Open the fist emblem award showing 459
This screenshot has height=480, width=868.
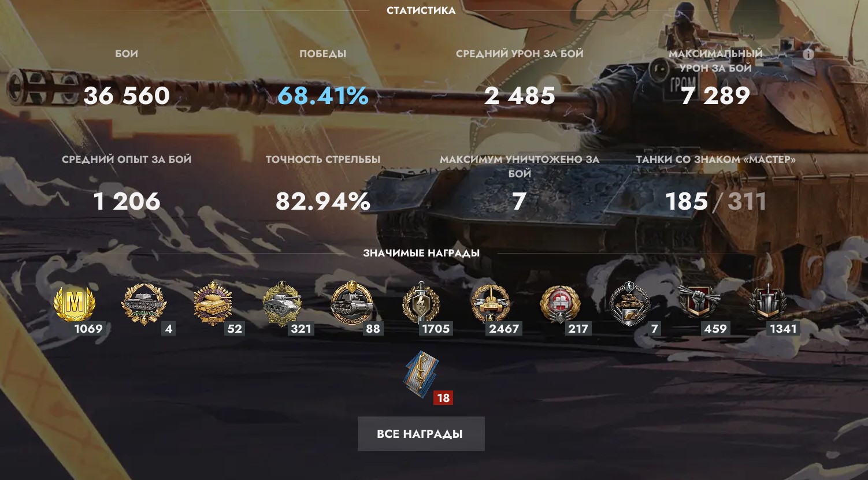point(699,303)
